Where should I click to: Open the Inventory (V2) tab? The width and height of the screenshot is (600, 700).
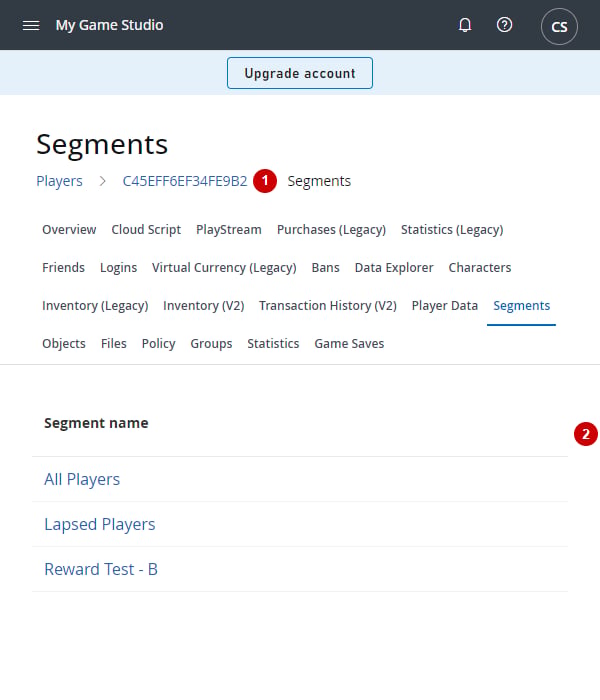coord(204,305)
